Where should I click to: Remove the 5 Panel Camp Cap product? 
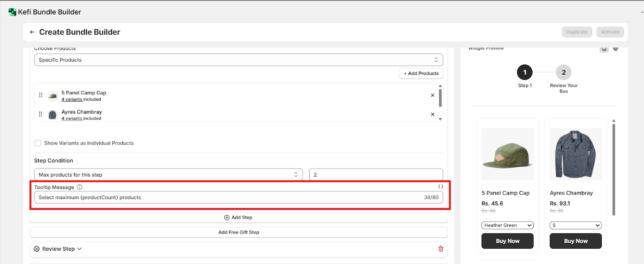pyautogui.click(x=433, y=96)
